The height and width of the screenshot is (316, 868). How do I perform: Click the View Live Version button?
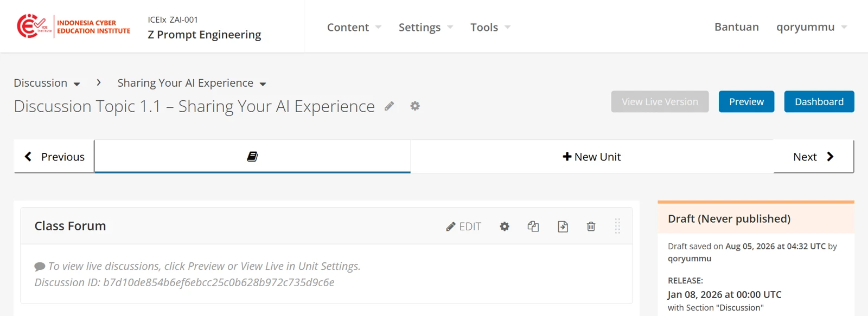coord(660,102)
